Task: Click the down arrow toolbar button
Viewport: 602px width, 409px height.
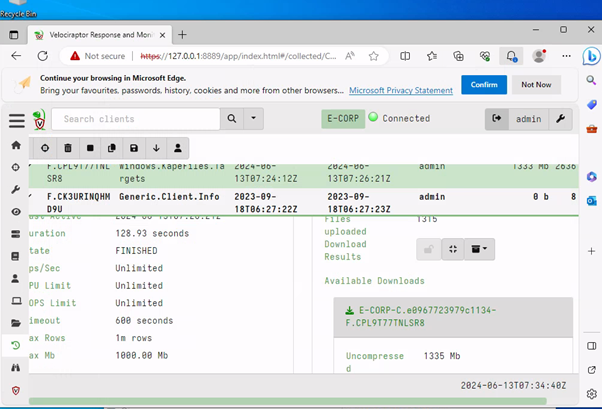Action: pos(156,148)
